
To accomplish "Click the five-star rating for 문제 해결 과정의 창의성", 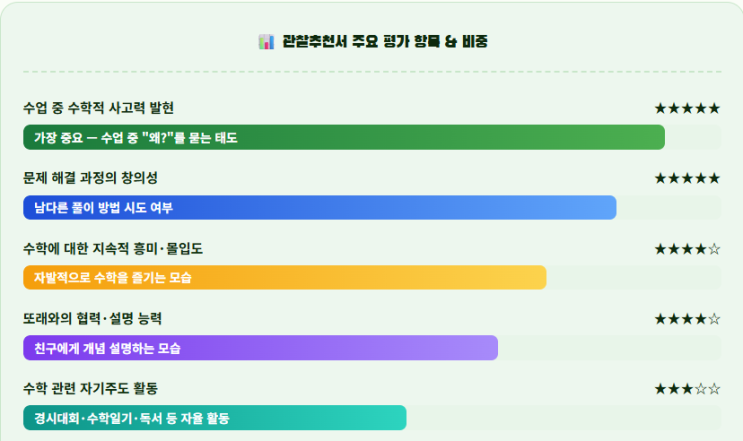I will click(687, 178).
